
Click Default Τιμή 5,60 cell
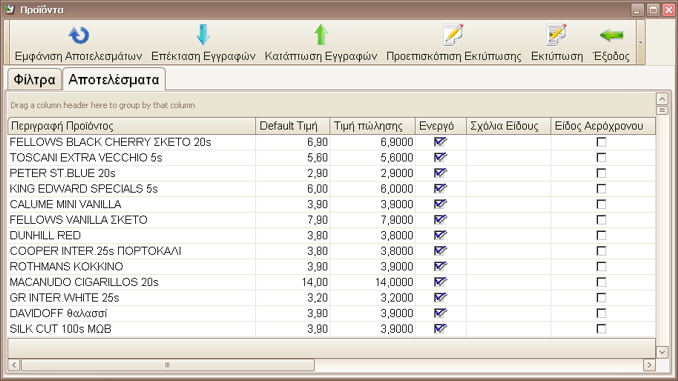pos(292,157)
